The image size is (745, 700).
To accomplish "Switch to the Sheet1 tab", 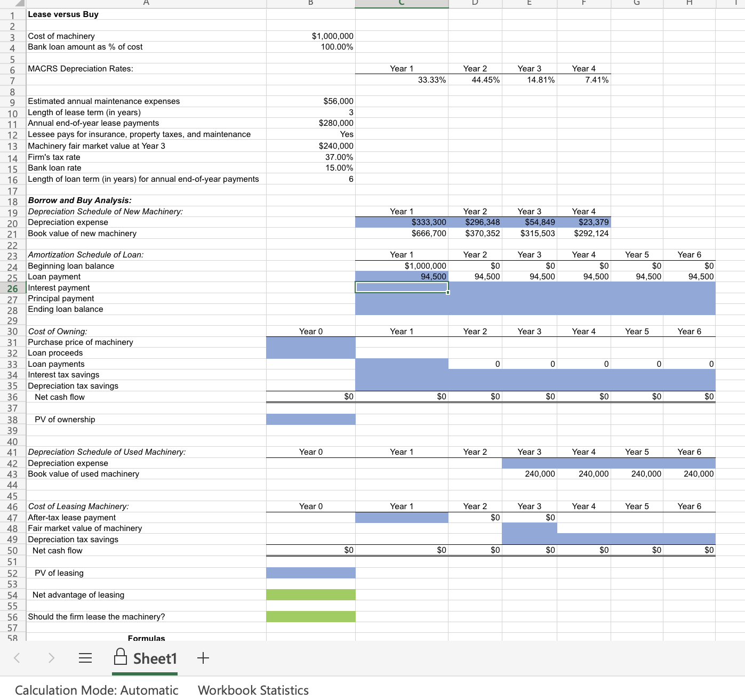I will pyautogui.click(x=155, y=658).
